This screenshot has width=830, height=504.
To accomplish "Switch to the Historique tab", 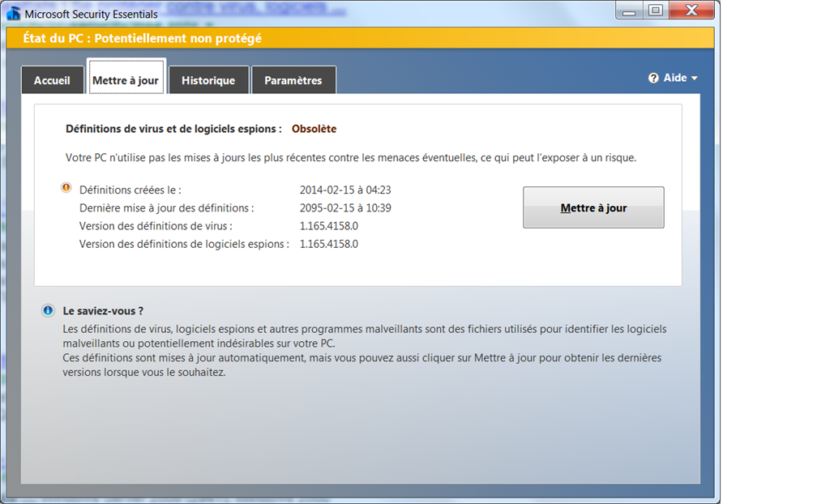I will pos(208,80).
